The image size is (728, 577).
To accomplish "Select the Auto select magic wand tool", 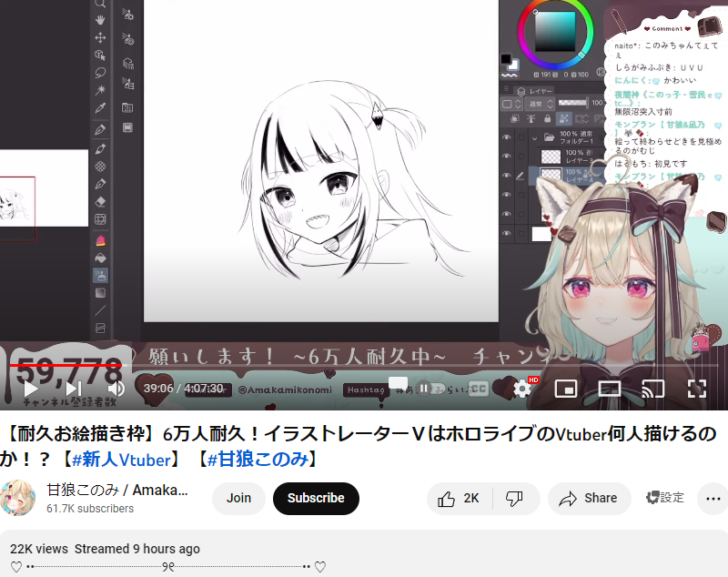I will (100, 89).
